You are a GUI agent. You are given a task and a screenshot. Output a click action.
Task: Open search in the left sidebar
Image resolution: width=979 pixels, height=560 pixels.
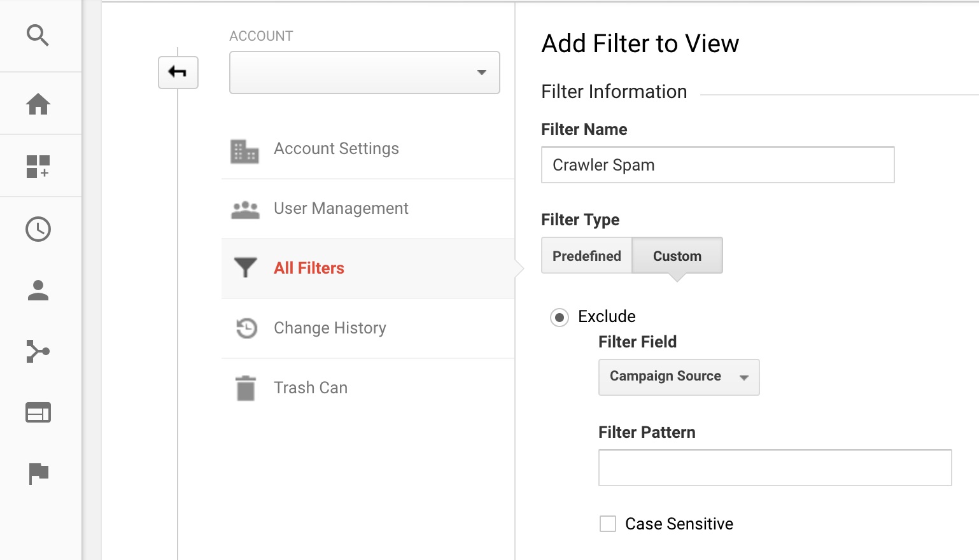(x=38, y=36)
